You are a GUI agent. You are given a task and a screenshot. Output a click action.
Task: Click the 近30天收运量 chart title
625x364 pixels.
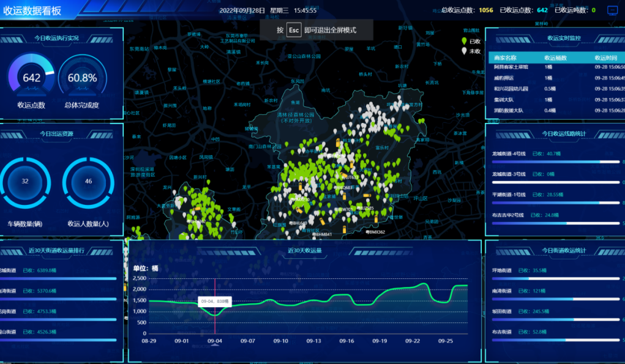point(304,250)
